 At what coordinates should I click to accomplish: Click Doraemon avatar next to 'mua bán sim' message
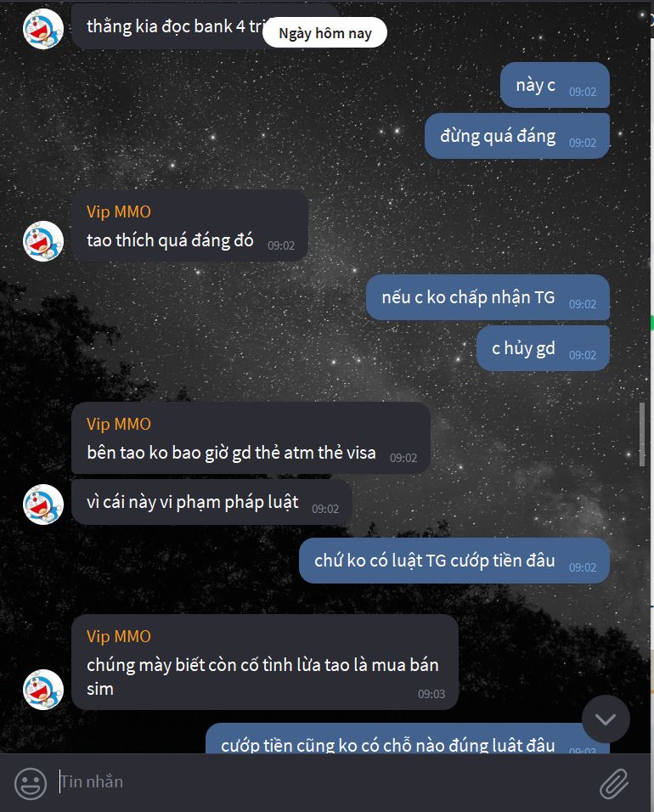click(x=43, y=690)
